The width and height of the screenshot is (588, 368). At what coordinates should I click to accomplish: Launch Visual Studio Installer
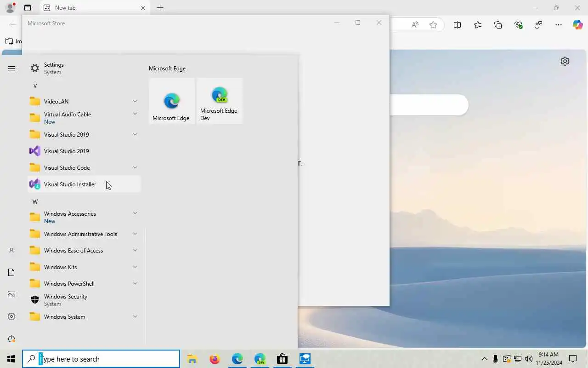click(x=84, y=184)
